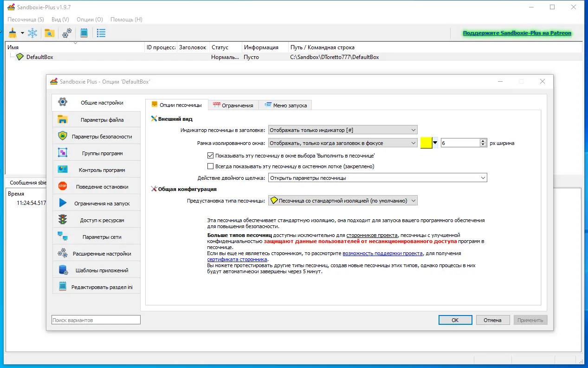The image size is (588, 368).
Task: Switch to the Меню запуска tab
Action: tap(285, 105)
